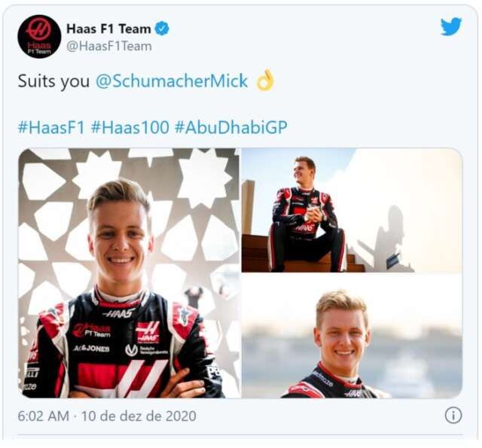Click the 10 de dez de 2020 date

click(139, 416)
